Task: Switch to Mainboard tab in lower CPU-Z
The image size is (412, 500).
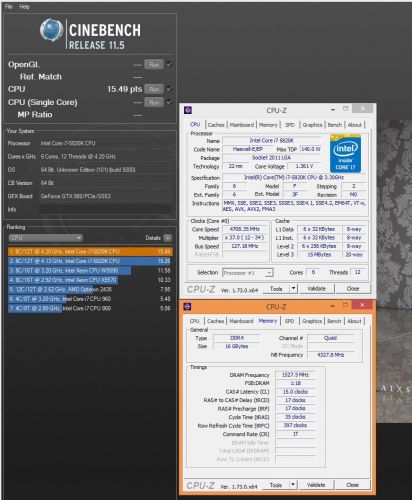Action: tap(241, 321)
